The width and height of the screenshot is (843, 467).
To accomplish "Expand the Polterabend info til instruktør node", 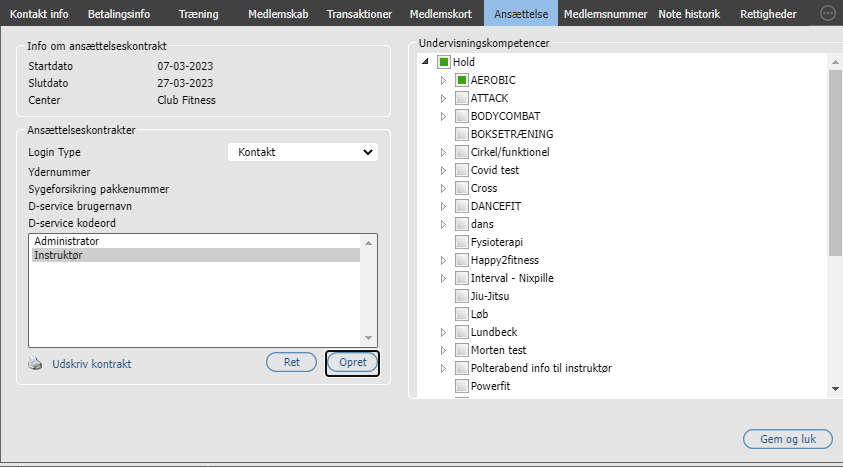I will click(443, 368).
